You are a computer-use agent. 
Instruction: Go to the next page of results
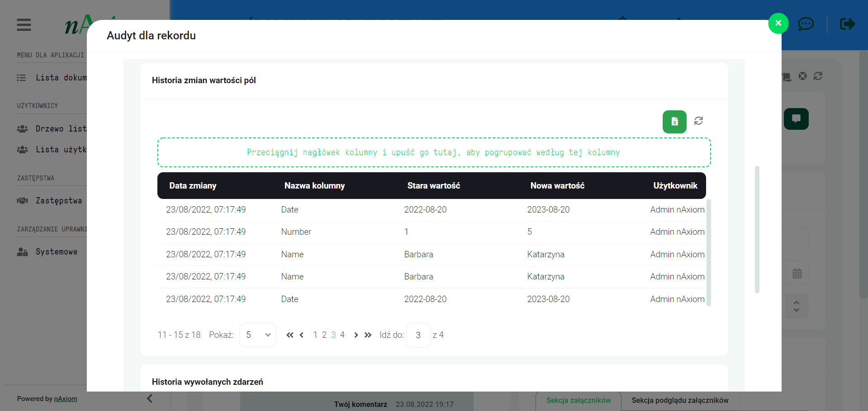tap(356, 335)
